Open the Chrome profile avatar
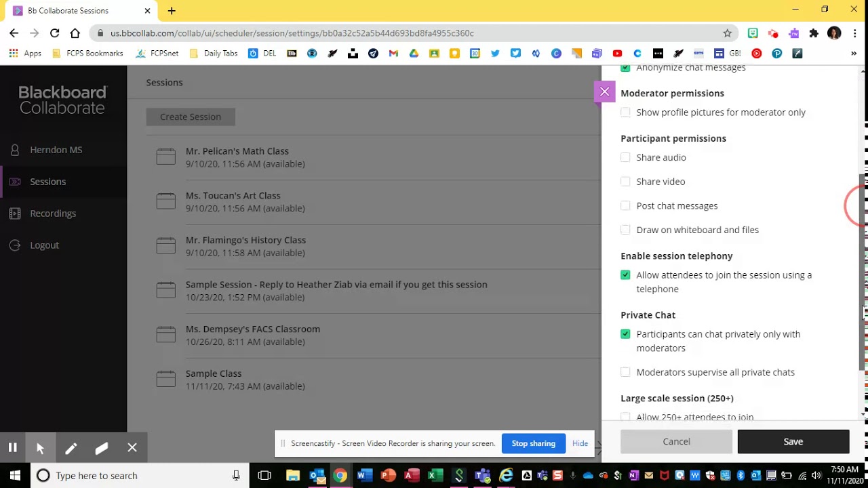Image resolution: width=868 pixels, height=488 pixels. [x=834, y=33]
